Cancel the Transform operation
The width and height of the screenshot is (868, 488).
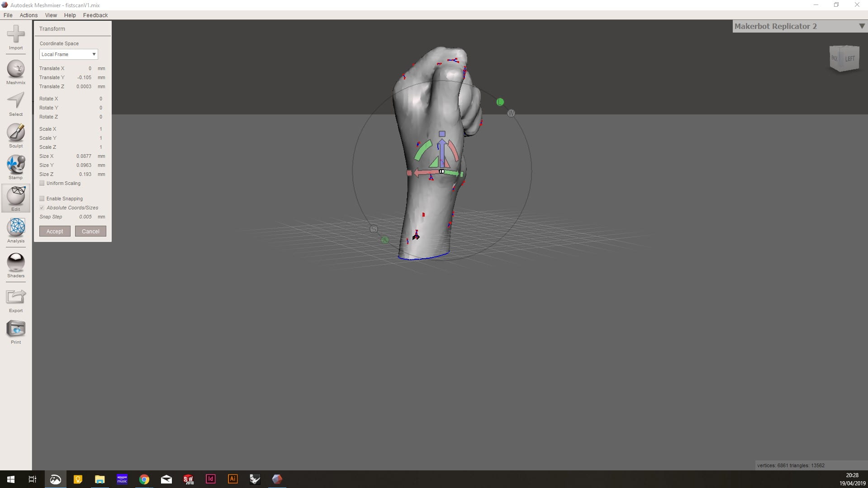(x=90, y=231)
